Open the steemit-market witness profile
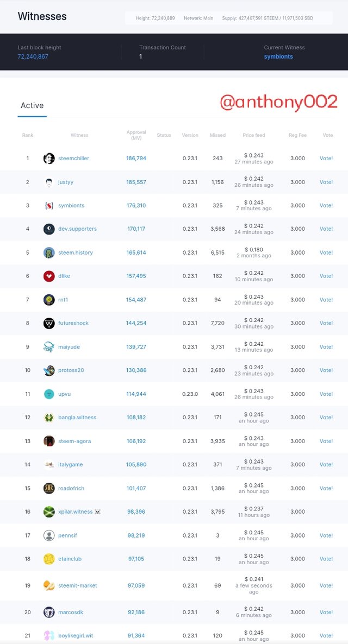This screenshot has width=348, height=644. coord(78,586)
